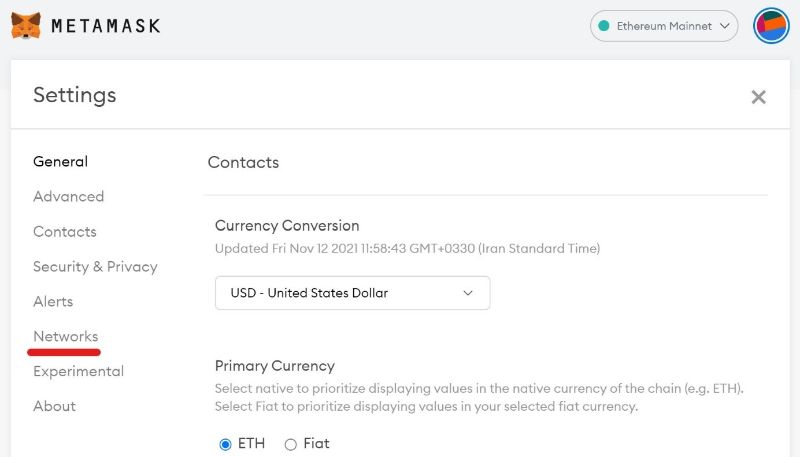Click the Contacts heading in the content pane
Viewport: 800px width, 457px height.
tap(243, 162)
